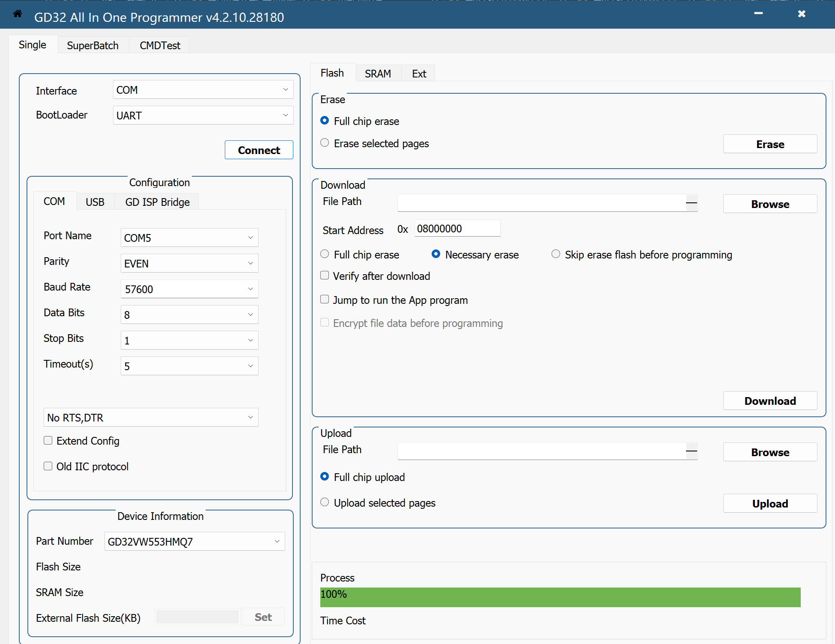
Task: Expand the Timeout(s) dropdown
Action: pyautogui.click(x=190, y=366)
